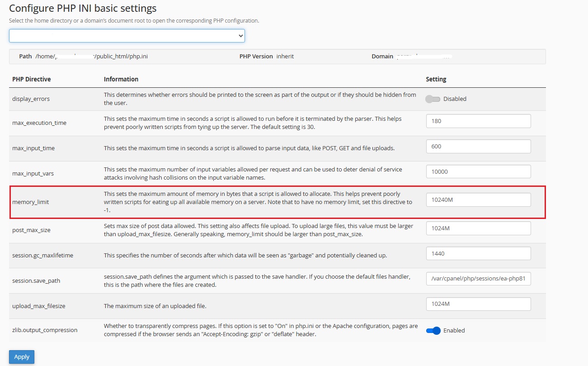Click the Information column header
The image size is (588, 366).
pyautogui.click(x=121, y=79)
